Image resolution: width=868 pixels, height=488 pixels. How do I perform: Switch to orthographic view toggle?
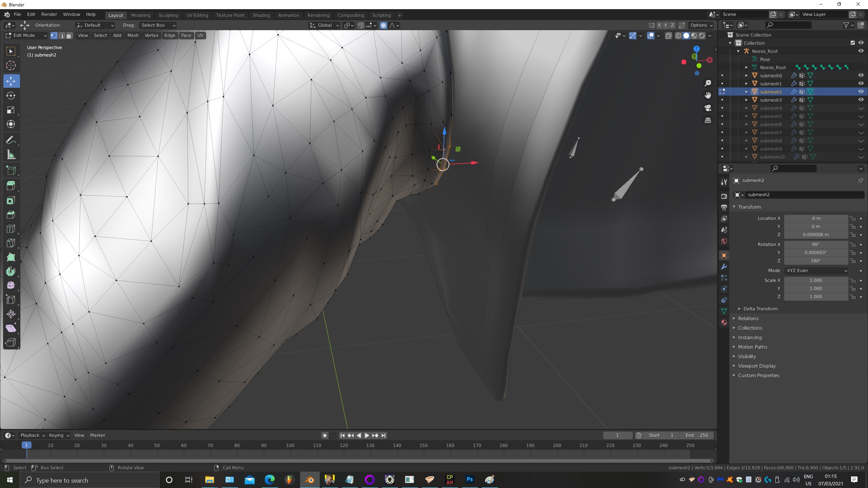coord(708,120)
